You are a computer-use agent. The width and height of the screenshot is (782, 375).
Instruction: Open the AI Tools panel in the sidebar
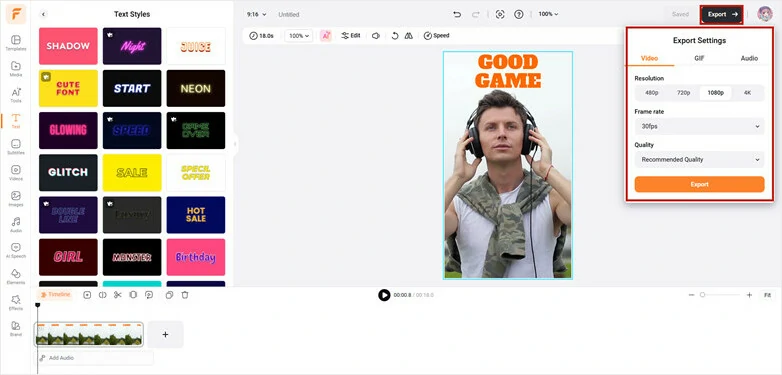point(15,95)
